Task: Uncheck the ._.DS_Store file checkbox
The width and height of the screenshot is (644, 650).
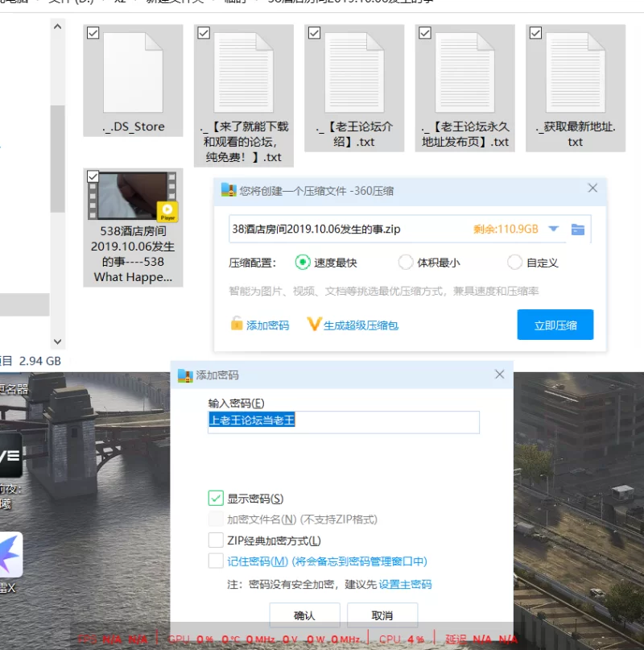Action: [93, 33]
